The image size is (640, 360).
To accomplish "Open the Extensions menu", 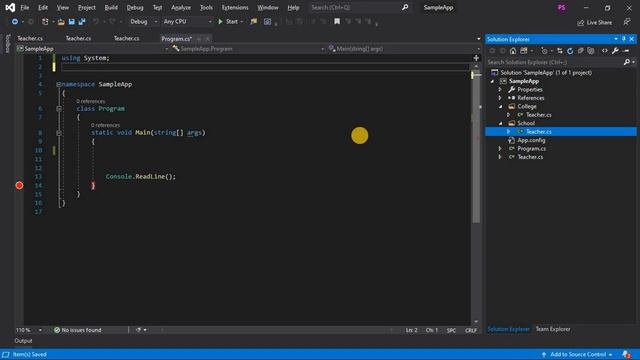I will pyautogui.click(x=235, y=7).
